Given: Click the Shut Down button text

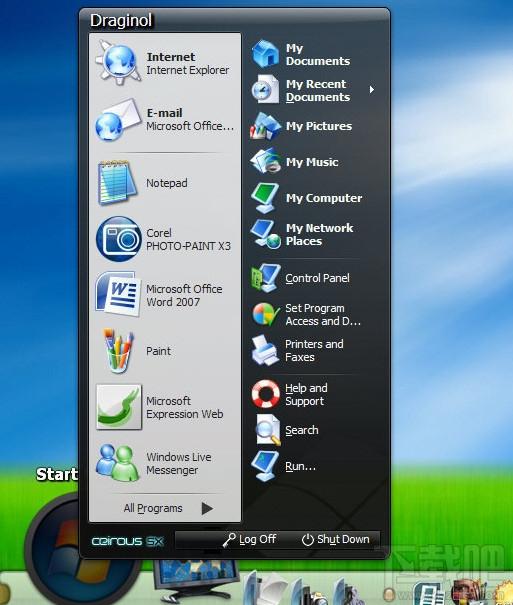Looking at the screenshot, I should point(343,539).
